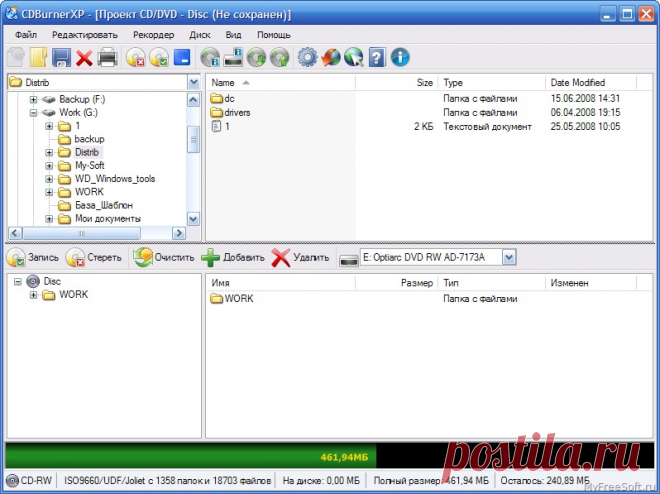Viewport: 660px width, 494px height.
Task: Click the Добавить add button
Action: (x=233, y=257)
